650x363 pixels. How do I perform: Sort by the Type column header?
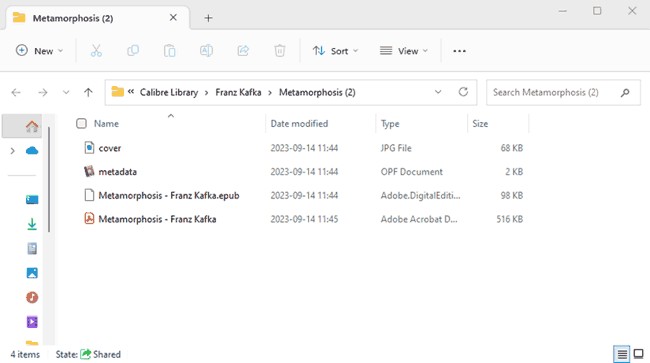pos(390,123)
